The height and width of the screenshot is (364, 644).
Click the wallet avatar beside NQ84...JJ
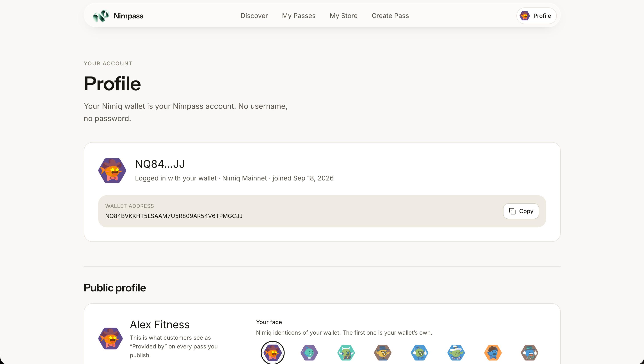(x=112, y=170)
